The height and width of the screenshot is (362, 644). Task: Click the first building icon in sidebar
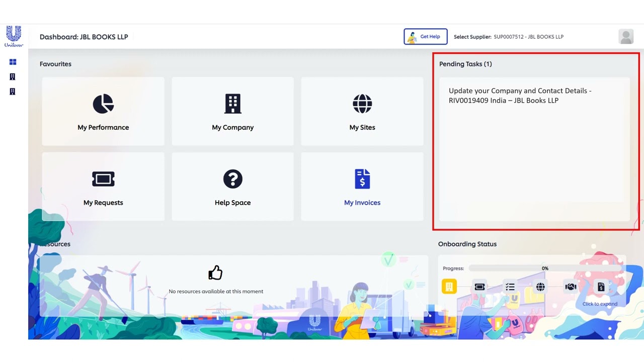(x=13, y=76)
